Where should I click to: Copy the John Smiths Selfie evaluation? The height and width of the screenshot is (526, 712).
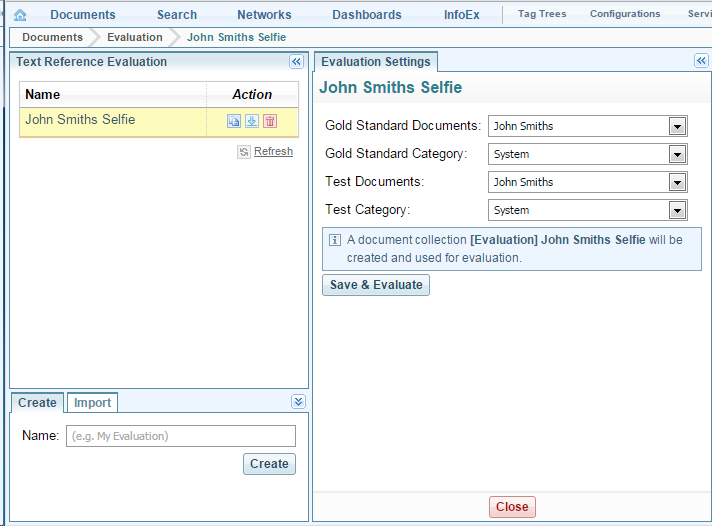pos(234,121)
